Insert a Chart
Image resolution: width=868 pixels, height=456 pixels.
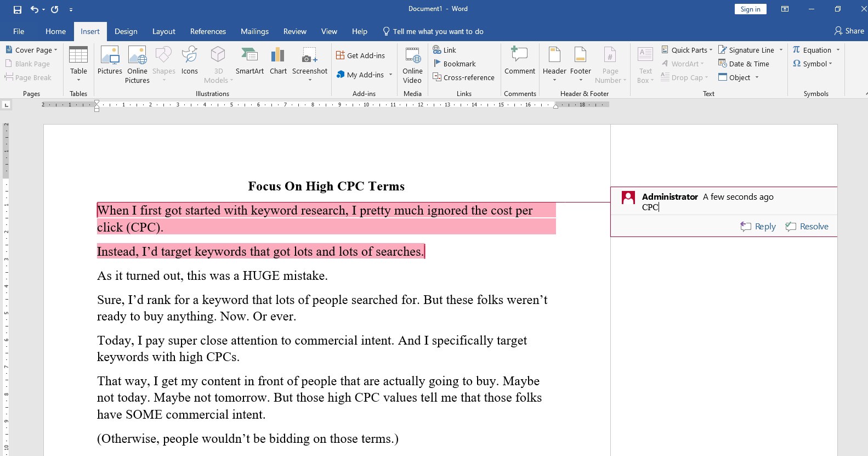click(x=278, y=60)
